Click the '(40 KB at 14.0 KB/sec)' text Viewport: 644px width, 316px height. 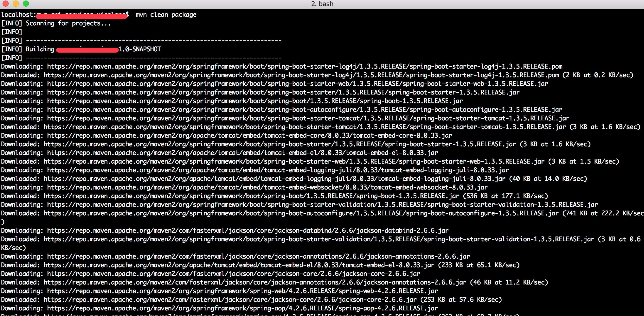tap(548, 179)
